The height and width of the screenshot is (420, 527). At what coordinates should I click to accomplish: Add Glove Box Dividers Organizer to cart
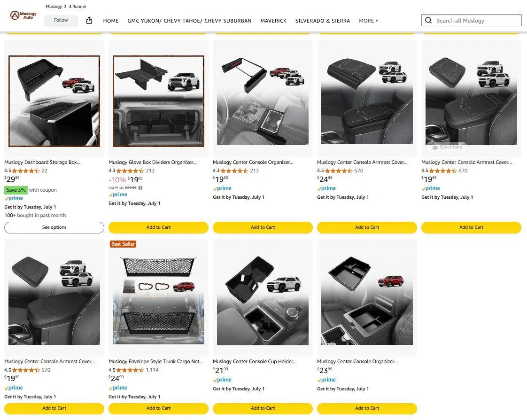(158, 227)
